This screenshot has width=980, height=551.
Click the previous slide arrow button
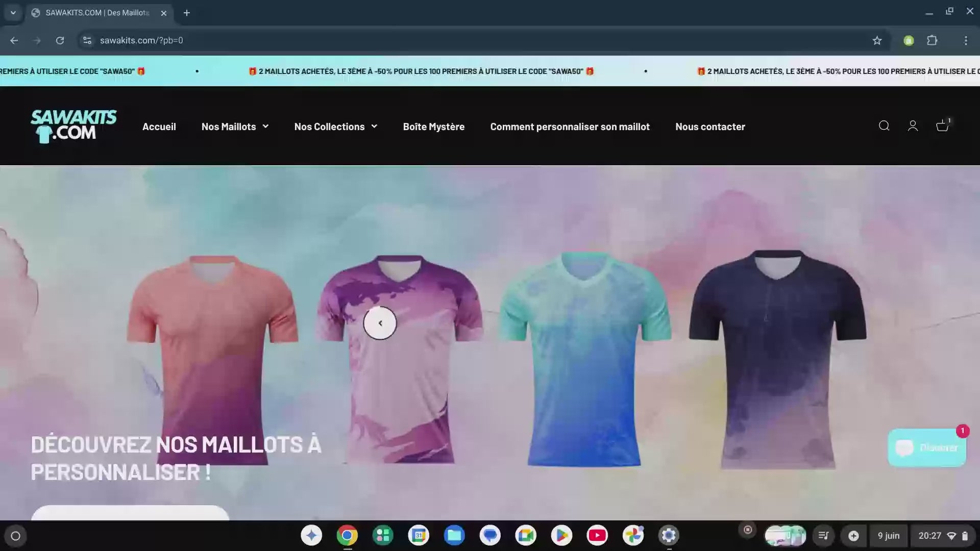380,323
